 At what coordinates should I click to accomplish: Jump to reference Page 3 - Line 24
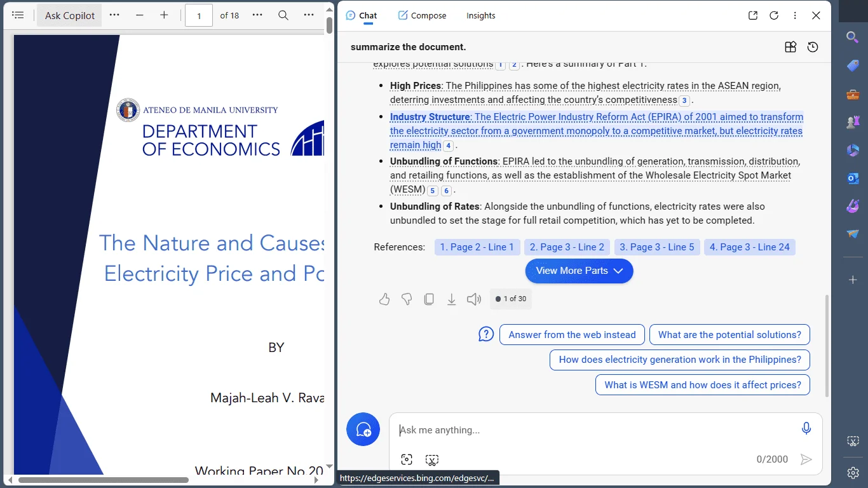750,247
